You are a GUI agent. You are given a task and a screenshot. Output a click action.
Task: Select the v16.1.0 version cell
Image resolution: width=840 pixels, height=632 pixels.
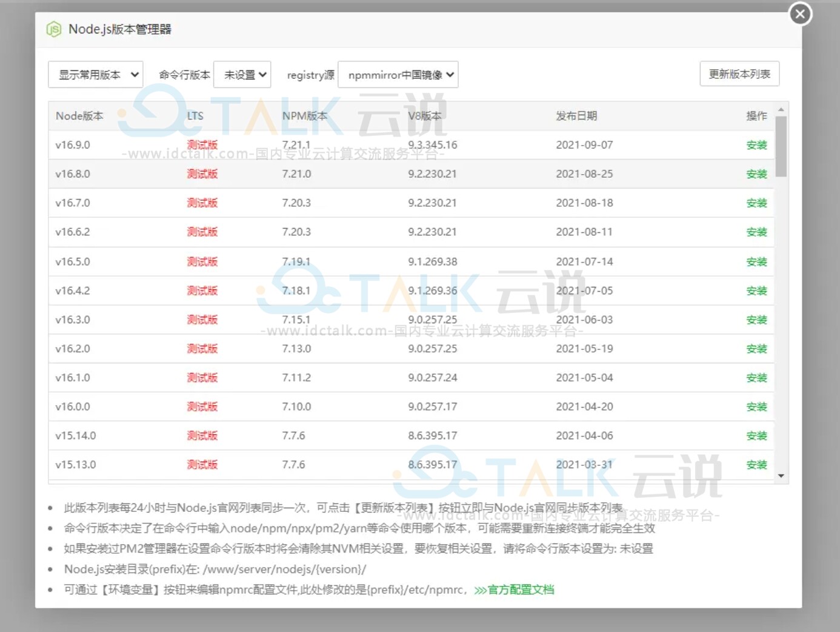pyautogui.click(x=73, y=378)
